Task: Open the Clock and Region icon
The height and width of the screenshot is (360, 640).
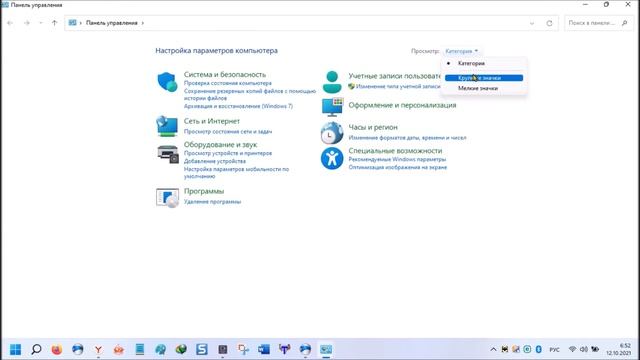Action: [x=332, y=133]
